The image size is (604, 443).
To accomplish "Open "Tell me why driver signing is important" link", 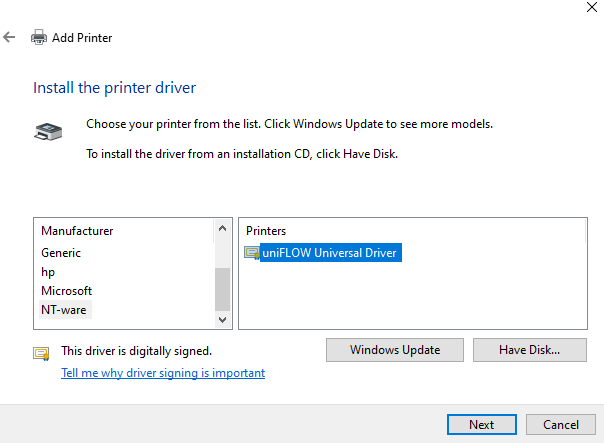I will pos(163,373).
